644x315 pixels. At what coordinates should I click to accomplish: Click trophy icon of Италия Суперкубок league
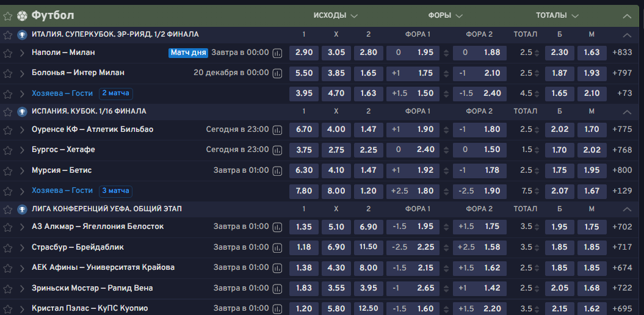[22, 35]
